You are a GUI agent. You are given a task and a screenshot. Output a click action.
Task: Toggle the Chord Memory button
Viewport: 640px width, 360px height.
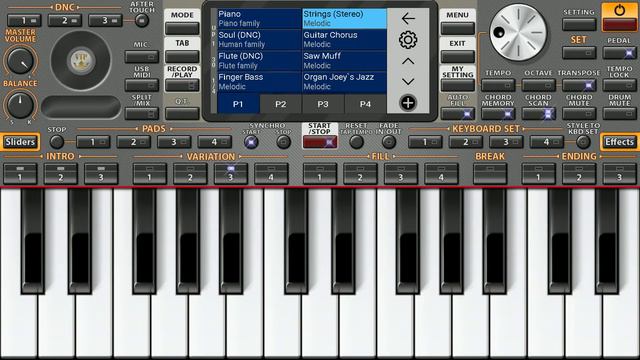pos(498,113)
